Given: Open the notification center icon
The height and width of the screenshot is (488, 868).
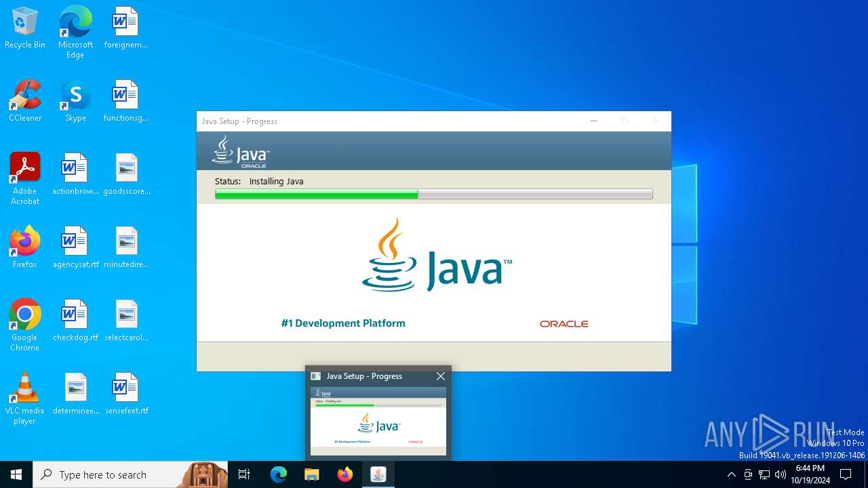Looking at the screenshot, I should point(846,474).
